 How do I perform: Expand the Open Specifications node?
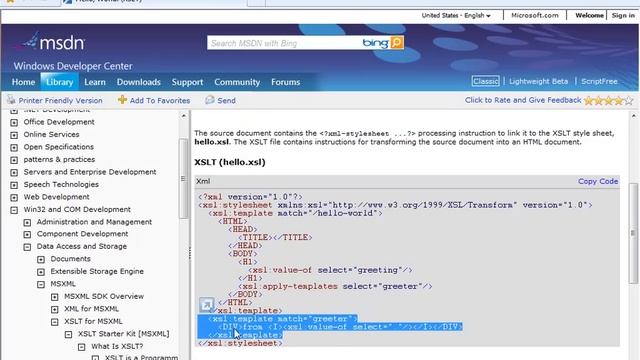click(14, 147)
